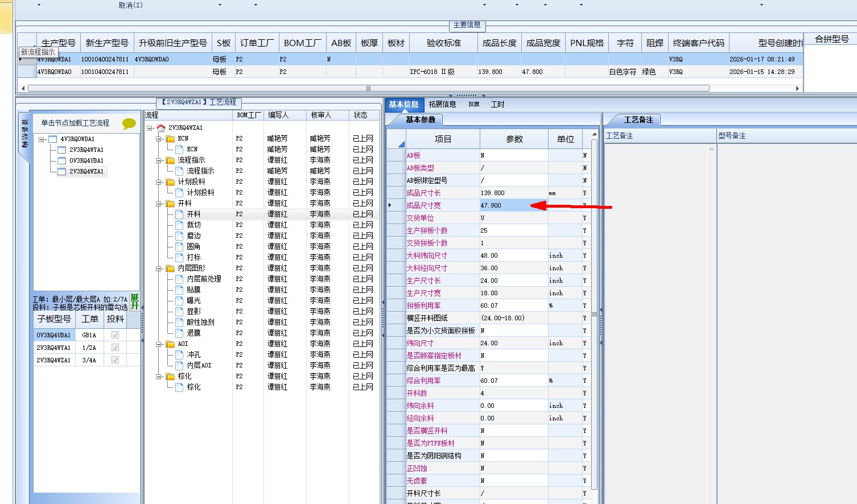Click the 曝光 document icon

pos(179,301)
